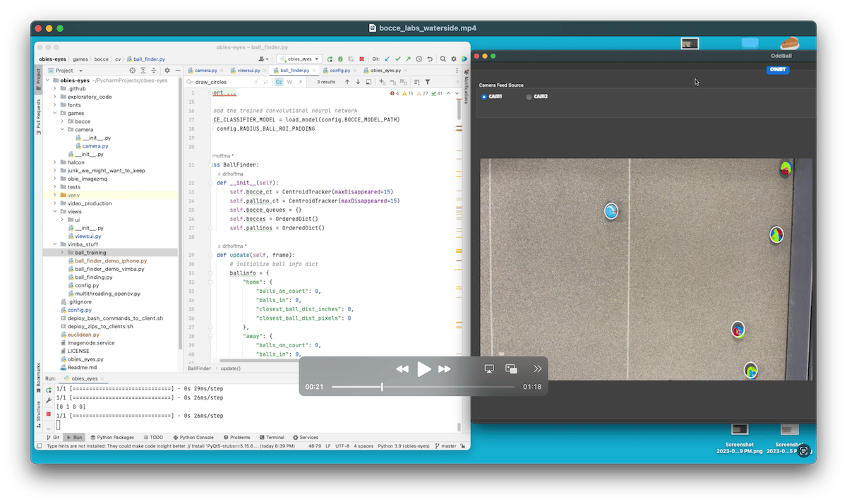Viewport: 847px width, 504px height.
Task: Click rerun icon in Run tool window
Action: (x=48, y=390)
